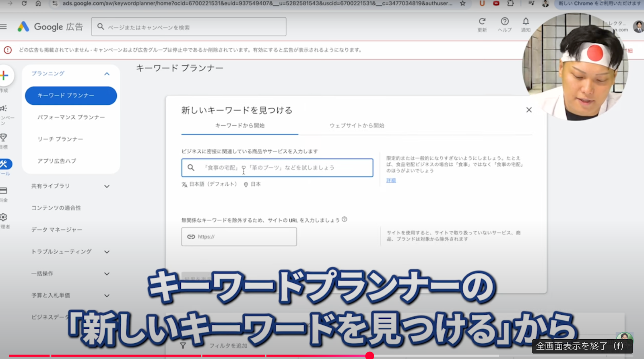Click the red YouTube extension icon
The image size is (644, 359).
[496, 3]
